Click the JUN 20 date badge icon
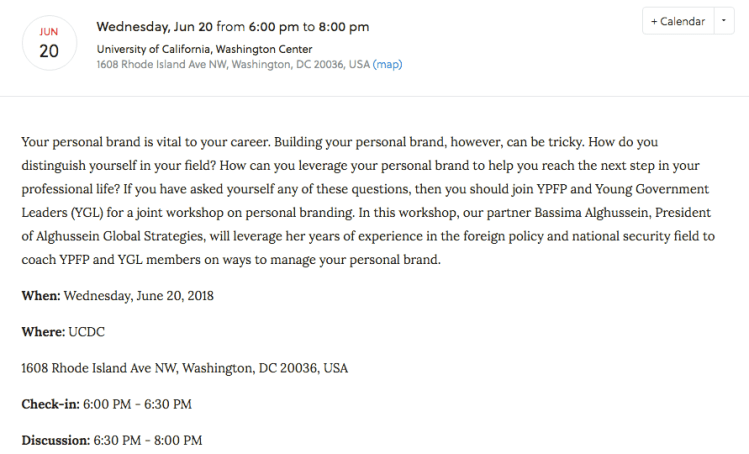The height and width of the screenshot is (454, 749). [49, 43]
